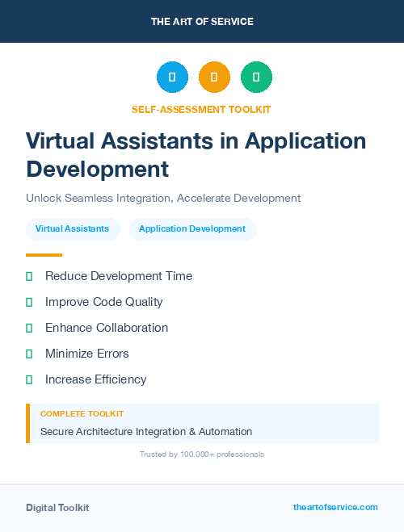Click the Digital Toolkit footer label

(x=57, y=508)
